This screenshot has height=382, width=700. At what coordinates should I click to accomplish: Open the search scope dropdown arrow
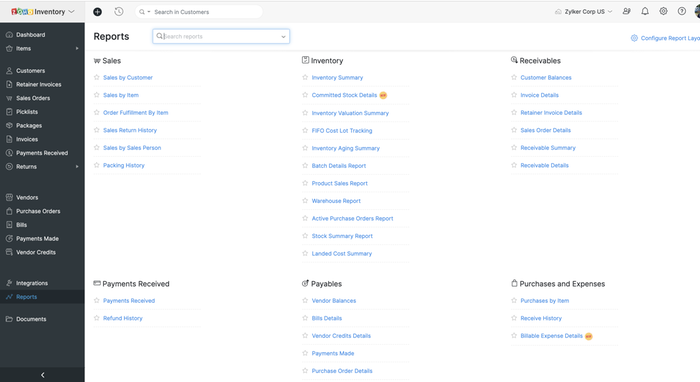point(149,12)
